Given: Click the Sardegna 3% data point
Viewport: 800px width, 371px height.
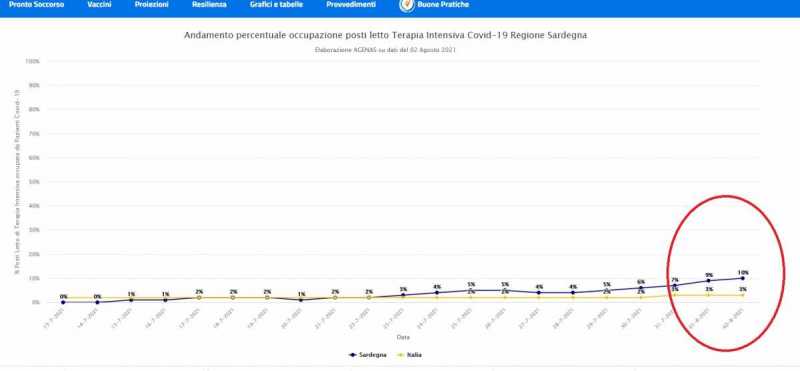Looking at the screenshot, I should click(403, 295).
